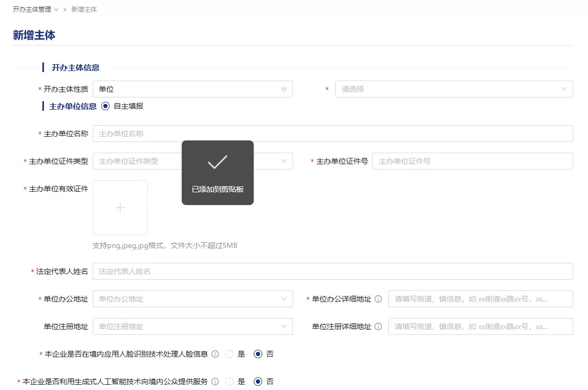The height and width of the screenshot is (390, 588).
Task: Select the 自主填报 radio button
Action: [x=104, y=105]
